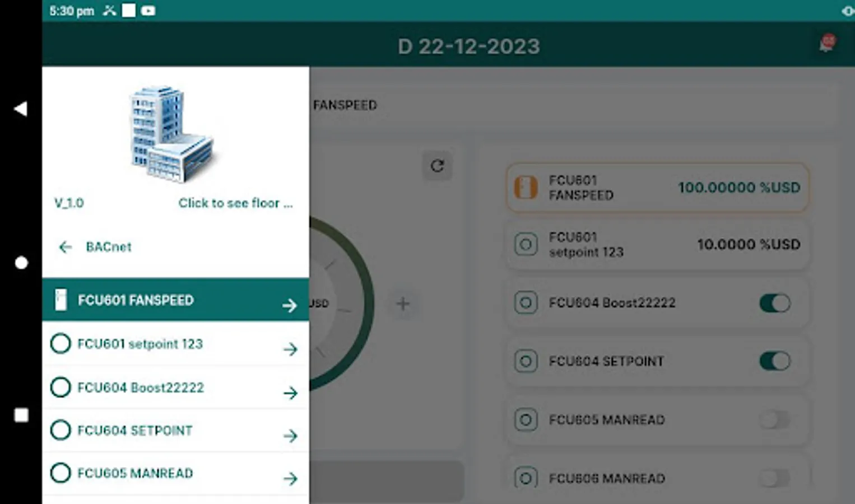Viewport: 855px width, 504px height.
Task: Tap the Android back navigation triangle
Action: [20, 108]
